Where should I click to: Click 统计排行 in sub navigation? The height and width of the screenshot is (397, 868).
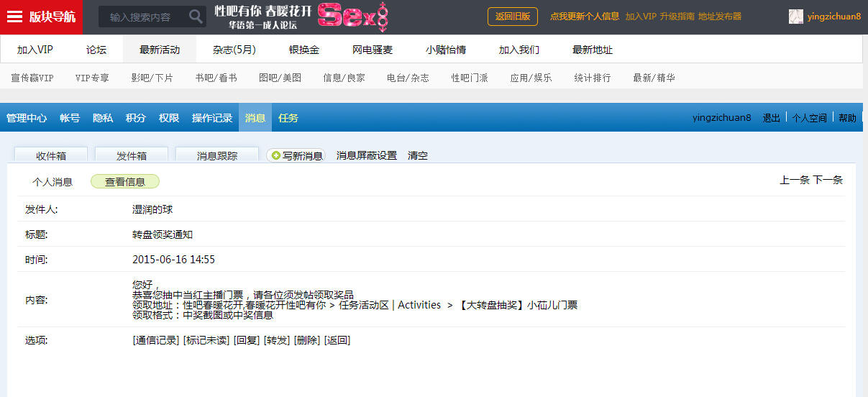593,78
